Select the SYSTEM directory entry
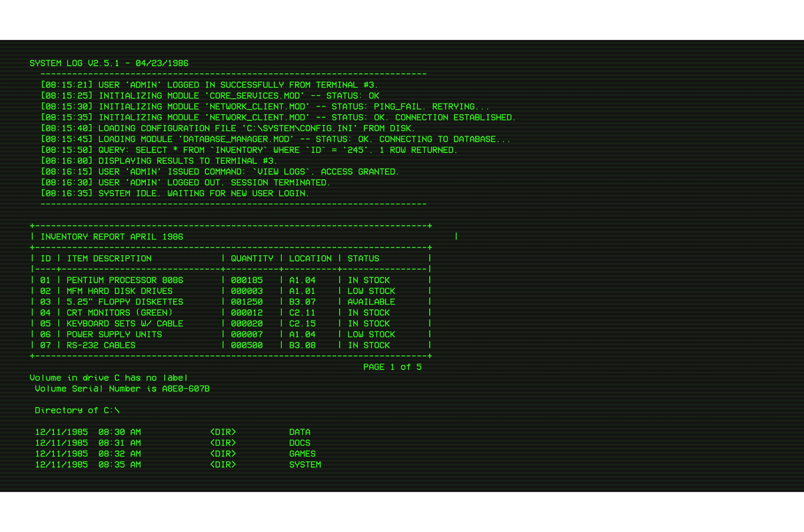This screenshot has width=804, height=532. point(305,464)
